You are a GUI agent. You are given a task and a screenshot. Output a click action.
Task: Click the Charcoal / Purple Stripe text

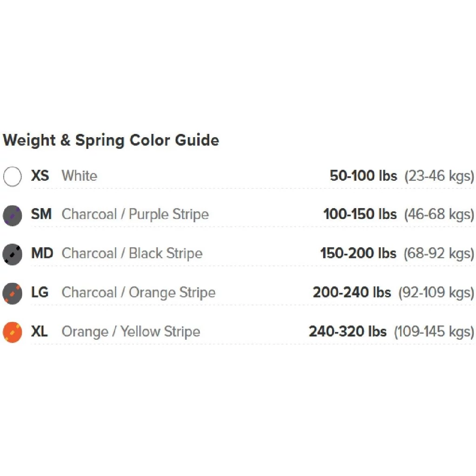point(135,215)
